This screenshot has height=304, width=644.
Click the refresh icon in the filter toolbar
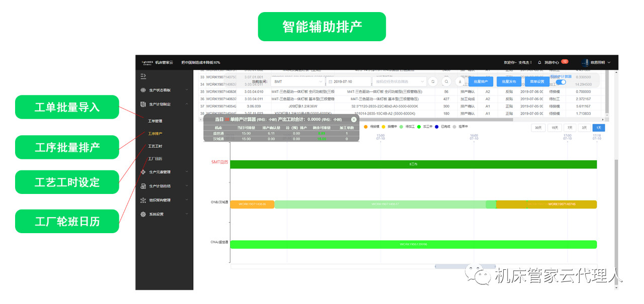(433, 81)
